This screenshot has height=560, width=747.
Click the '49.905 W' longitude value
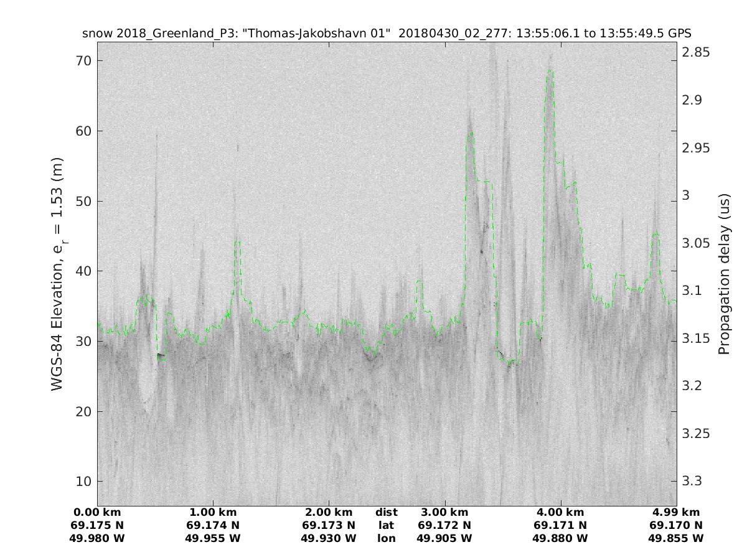click(444, 538)
